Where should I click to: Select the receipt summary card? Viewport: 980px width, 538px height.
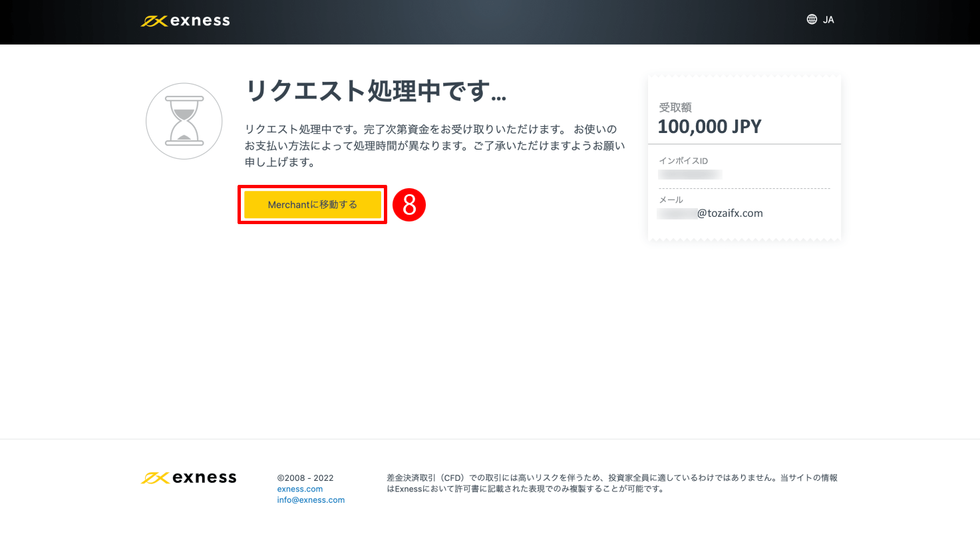[x=744, y=157]
